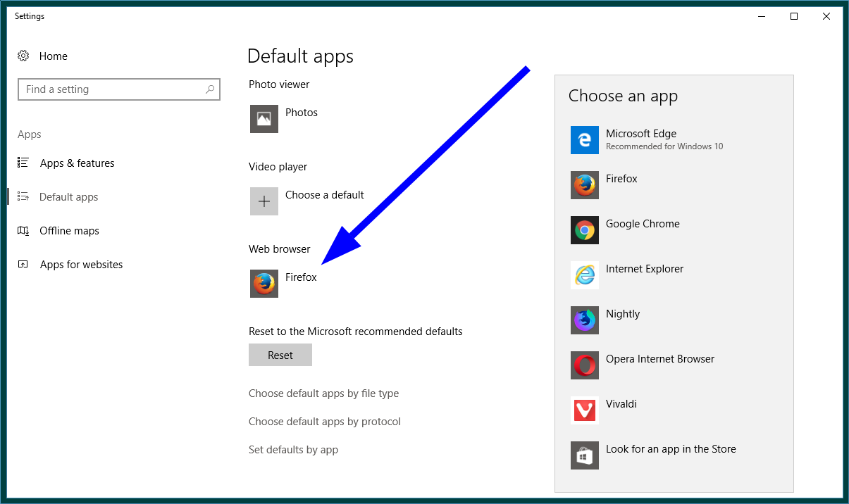The height and width of the screenshot is (504, 849).
Task: Choose Vivaldi label in app list
Action: 621,404
